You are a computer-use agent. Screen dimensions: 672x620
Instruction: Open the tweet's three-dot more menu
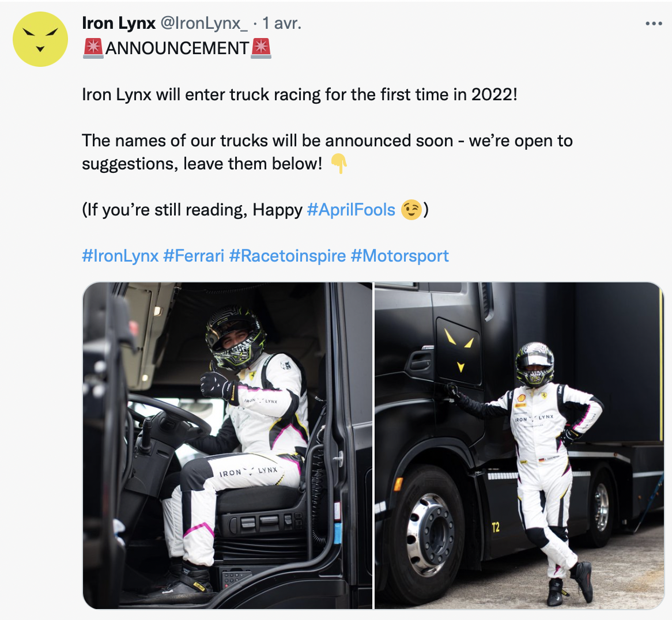(x=654, y=24)
